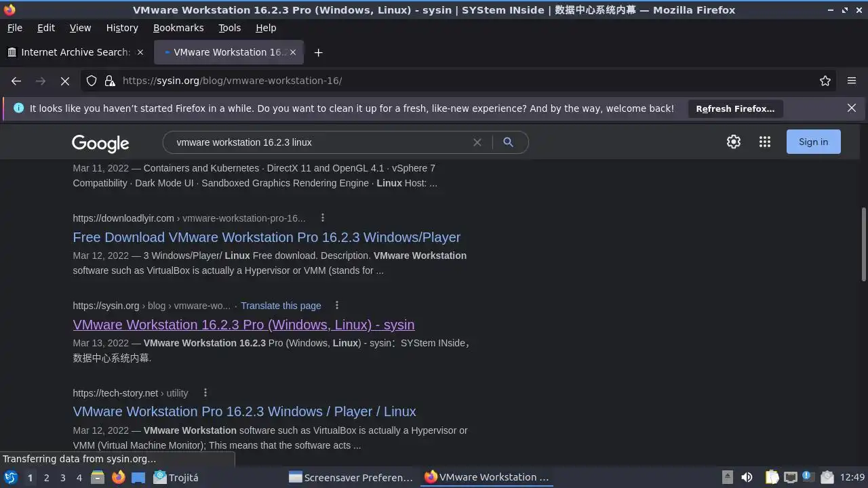Clear the Google search box text
This screenshot has height=488, width=868.
click(x=477, y=142)
